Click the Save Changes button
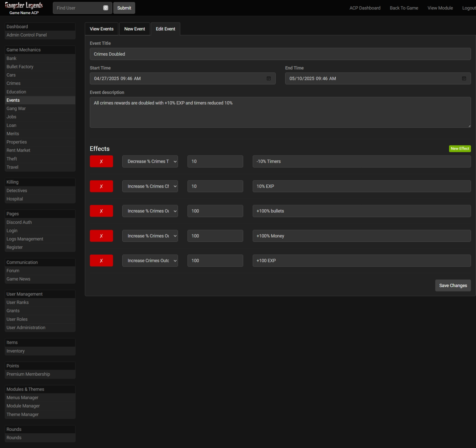The width and height of the screenshot is (476, 448). click(453, 286)
